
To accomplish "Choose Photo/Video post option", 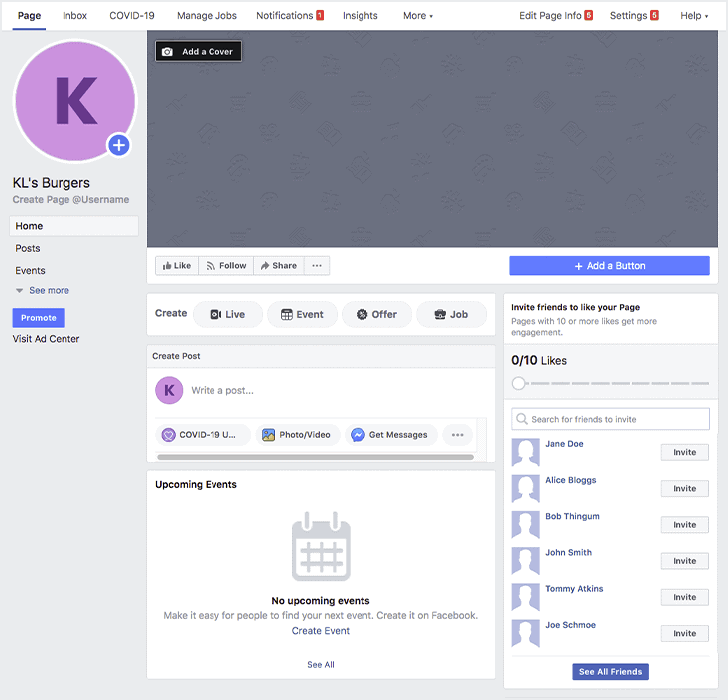I will click(x=298, y=435).
